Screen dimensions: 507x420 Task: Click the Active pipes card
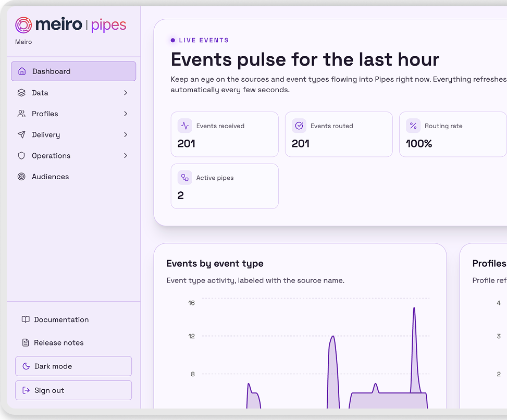(225, 186)
